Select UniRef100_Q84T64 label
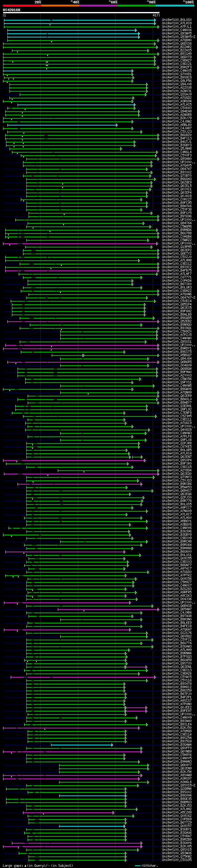The width and height of the screenshot is (197, 868). (177, 224)
